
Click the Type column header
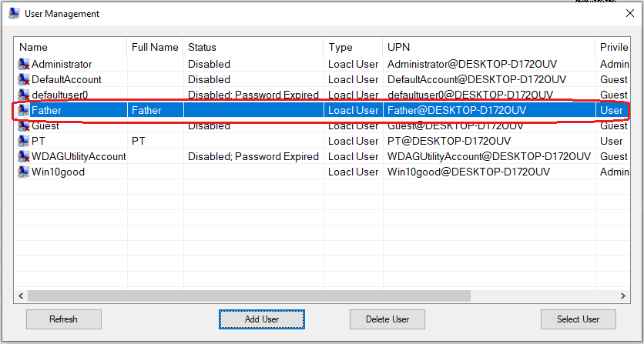(353, 47)
